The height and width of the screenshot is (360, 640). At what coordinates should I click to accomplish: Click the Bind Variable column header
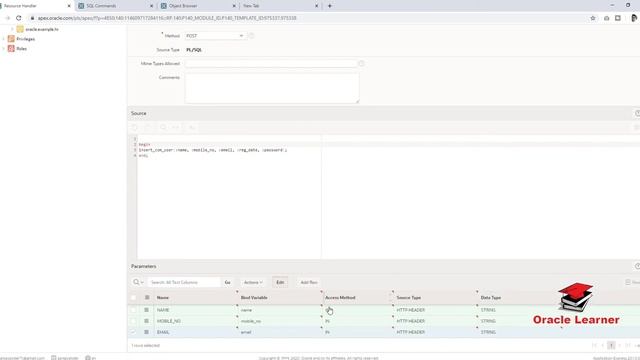(x=254, y=298)
